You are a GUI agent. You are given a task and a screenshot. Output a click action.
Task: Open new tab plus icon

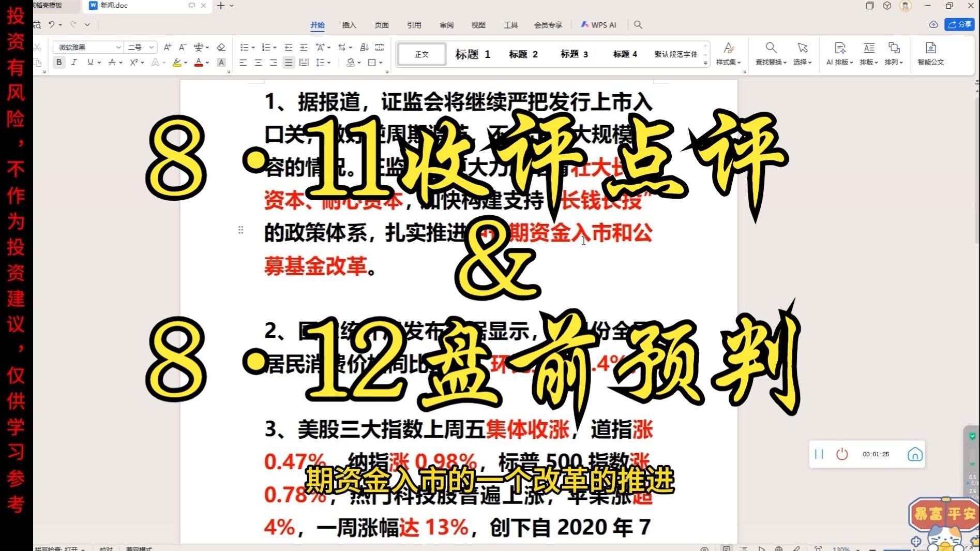pyautogui.click(x=221, y=5)
